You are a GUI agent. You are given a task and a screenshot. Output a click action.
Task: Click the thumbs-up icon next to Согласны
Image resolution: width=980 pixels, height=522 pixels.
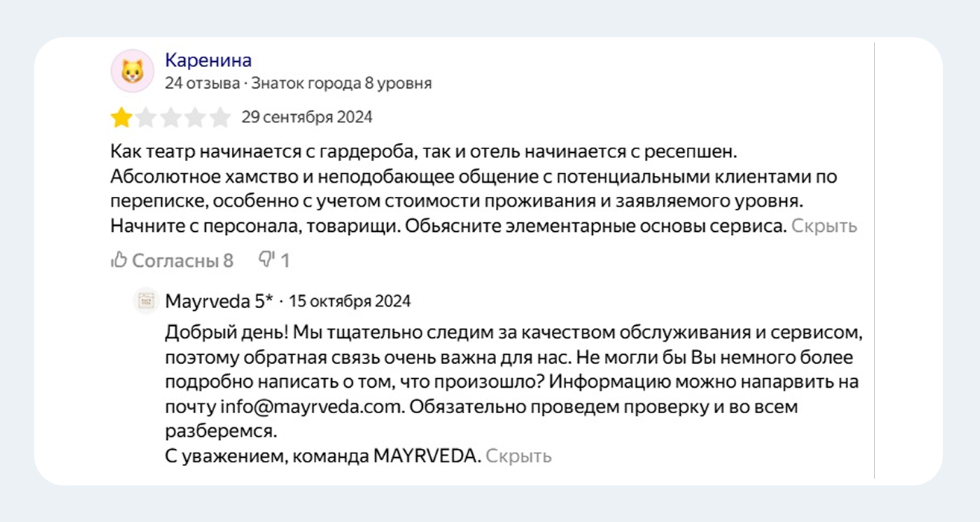[x=119, y=260]
